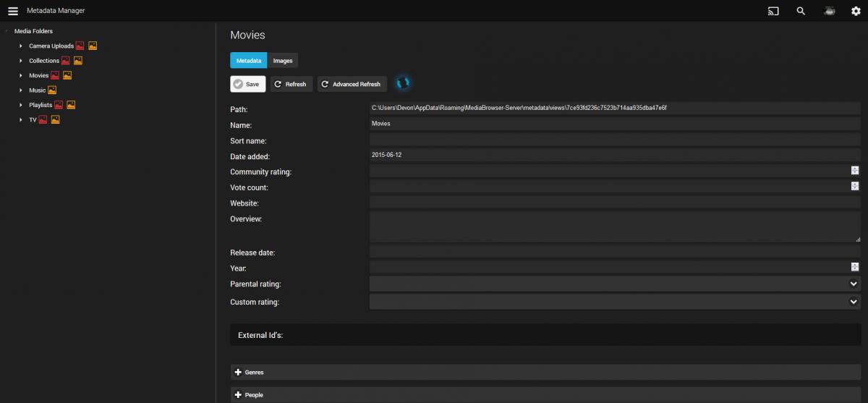Open settings via the gear icon
Viewport: 868px width, 403px height.
click(x=856, y=11)
